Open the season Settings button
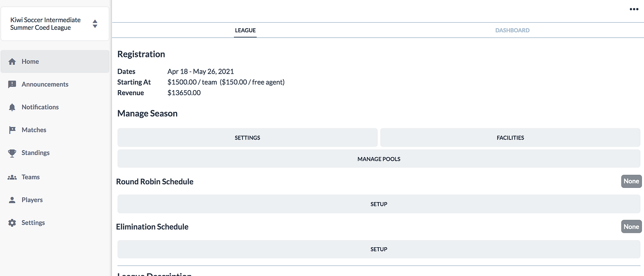644x276 pixels. (x=247, y=137)
